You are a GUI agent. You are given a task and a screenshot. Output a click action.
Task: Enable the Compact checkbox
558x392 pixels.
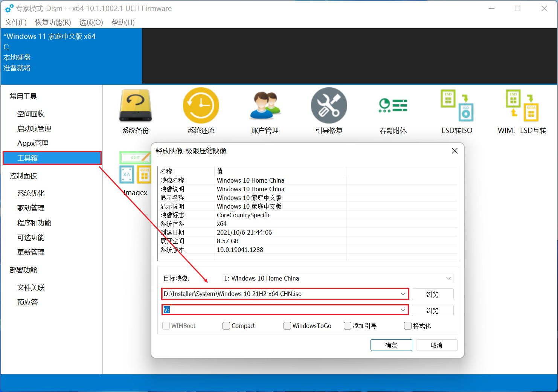(226, 326)
